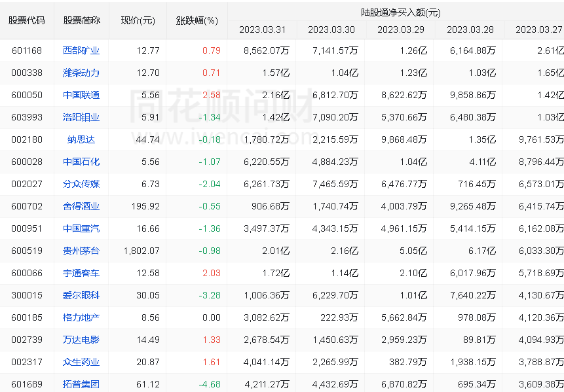
Task: Click the 716.45万 cell for 分众传媒
Action: (x=477, y=184)
